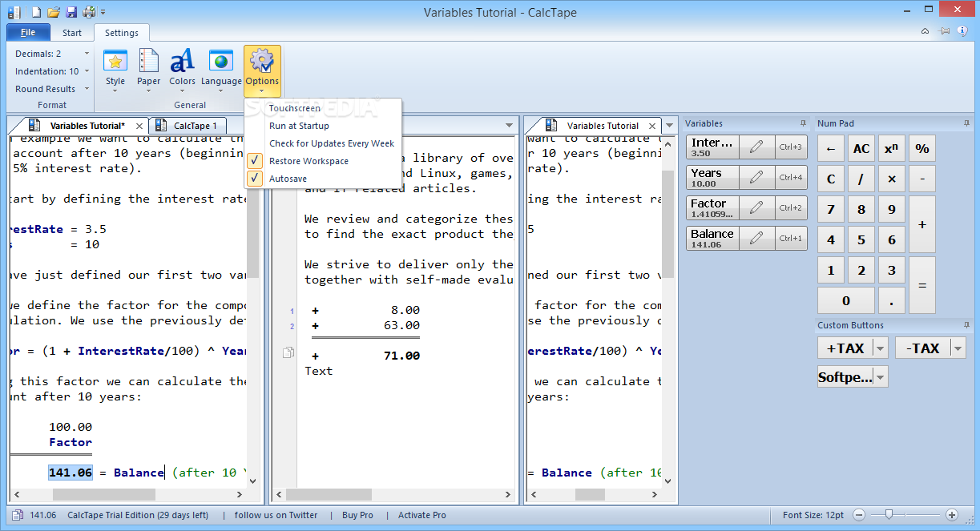Click the zoom in plus icon in status bar

(952, 515)
